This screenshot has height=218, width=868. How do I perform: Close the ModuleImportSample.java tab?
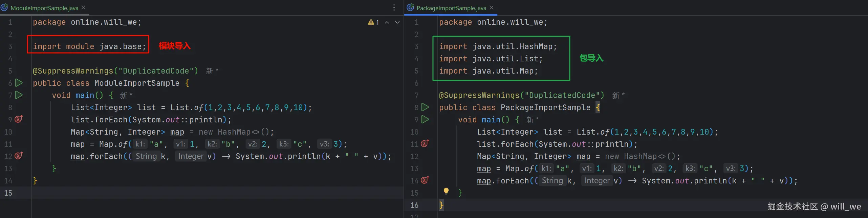(x=83, y=7)
